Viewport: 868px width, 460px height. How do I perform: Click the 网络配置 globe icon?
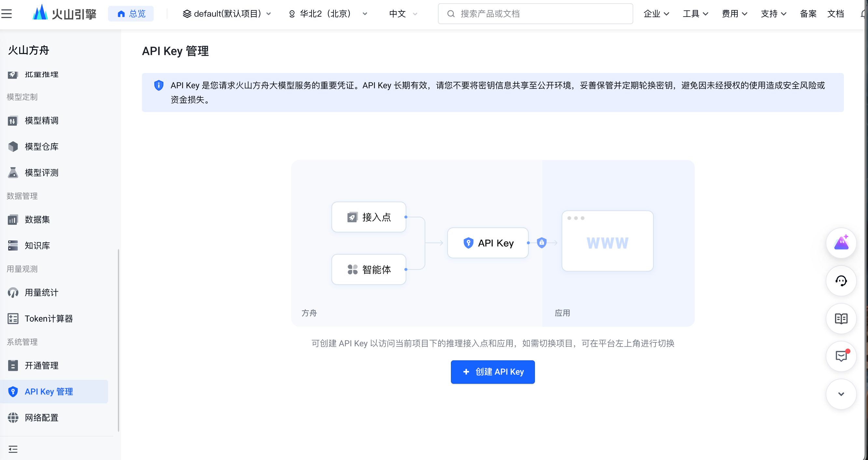pyautogui.click(x=13, y=418)
